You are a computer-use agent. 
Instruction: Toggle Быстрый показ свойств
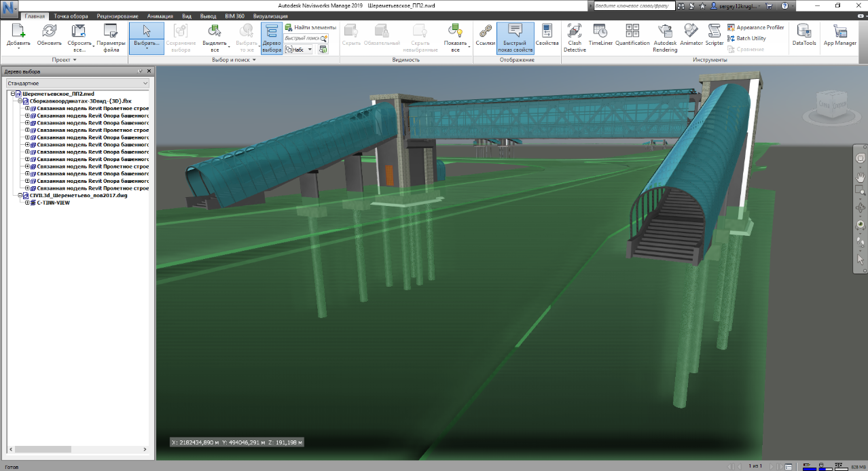[x=515, y=37]
